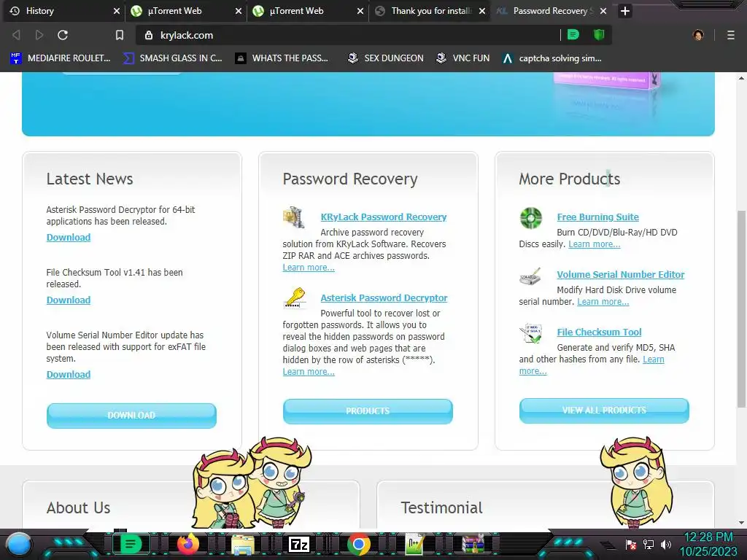Image resolution: width=747 pixels, height=560 pixels.
Task: Click the scrollbar up arrow
Action: pos(742,77)
